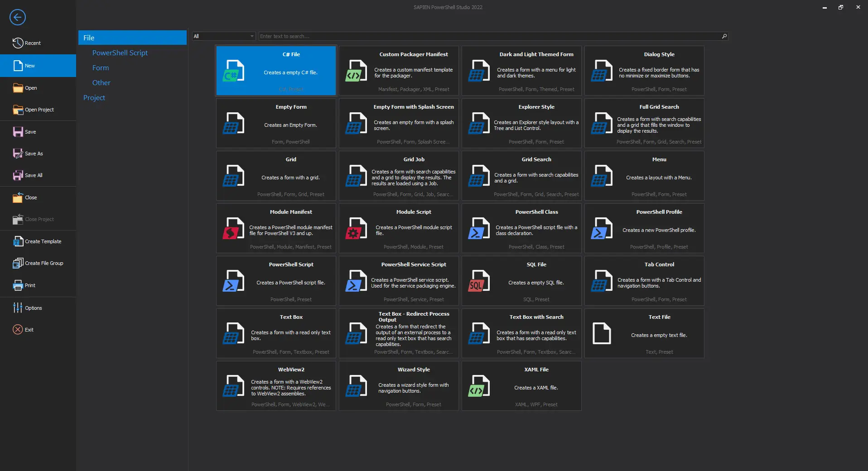Select the Other category
This screenshot has width=868, height=471.
101,83
